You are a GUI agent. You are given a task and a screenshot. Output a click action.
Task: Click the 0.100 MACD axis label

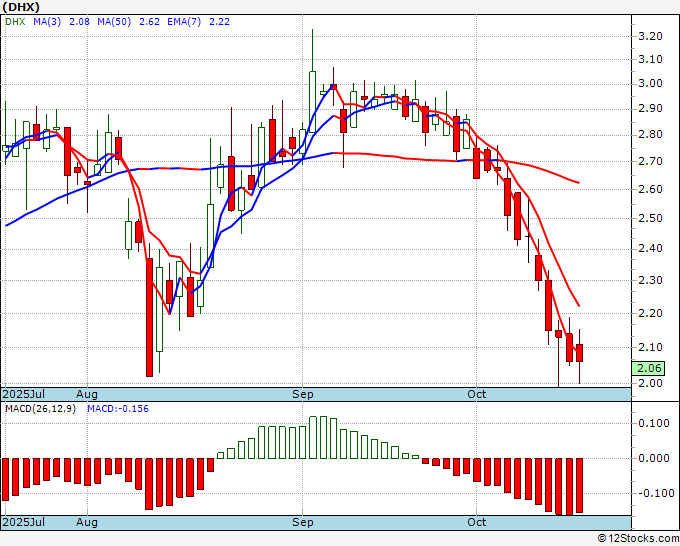pos(654,423)
